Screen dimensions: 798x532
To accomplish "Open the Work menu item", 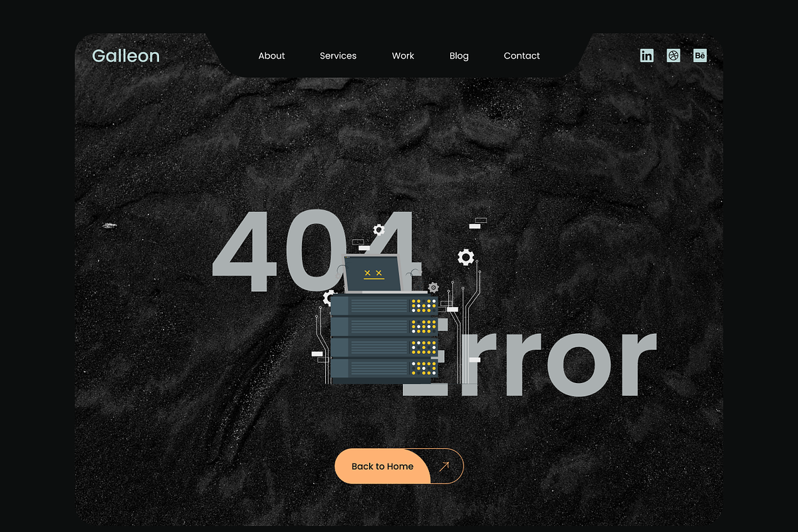I will [x=403, y=56].
